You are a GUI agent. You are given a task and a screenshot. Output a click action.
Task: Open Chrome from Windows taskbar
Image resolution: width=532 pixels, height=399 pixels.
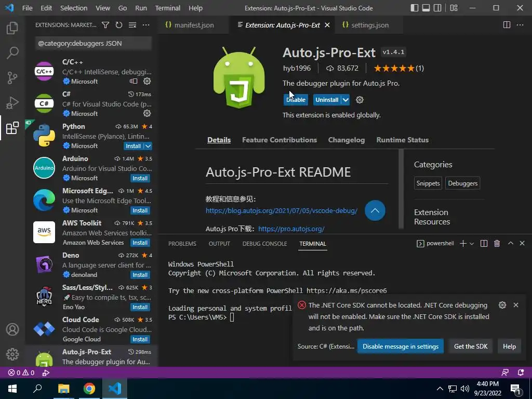(89, 389)
